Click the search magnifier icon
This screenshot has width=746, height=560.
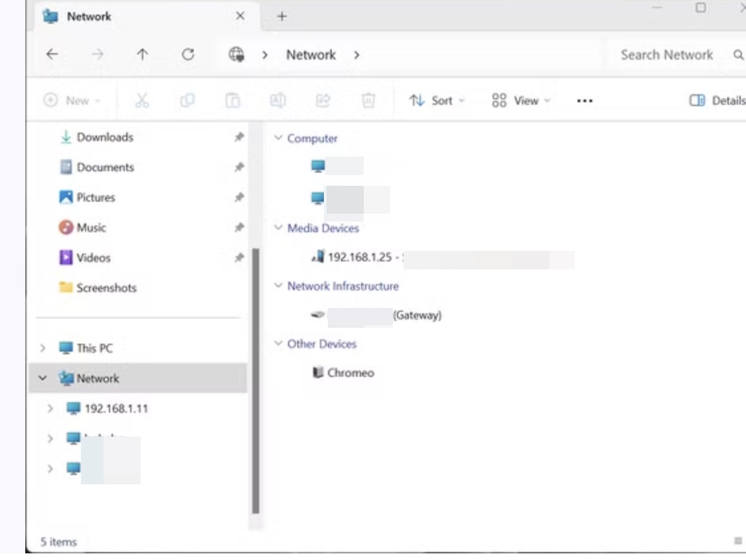(738, 54)
